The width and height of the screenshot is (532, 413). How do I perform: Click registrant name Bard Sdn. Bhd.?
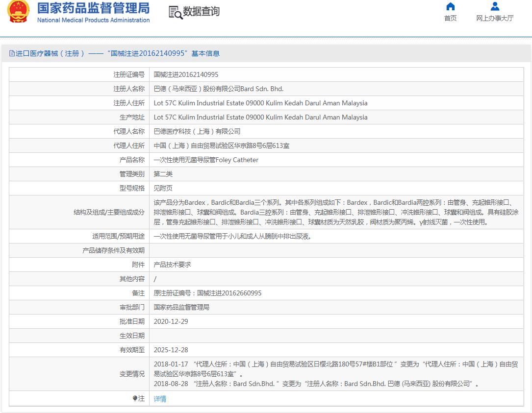(x=219, y=89)
